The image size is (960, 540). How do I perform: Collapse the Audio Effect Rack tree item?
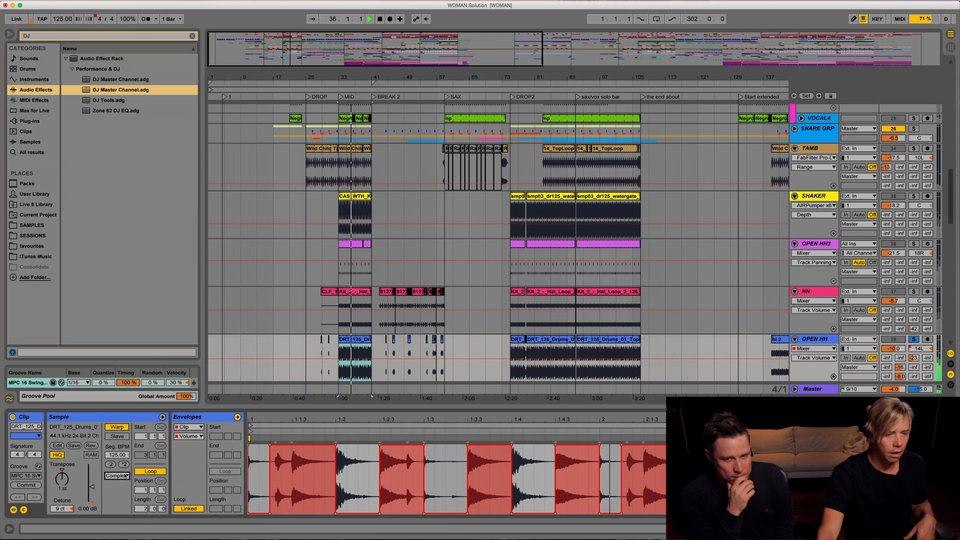[x=66, y=58]
